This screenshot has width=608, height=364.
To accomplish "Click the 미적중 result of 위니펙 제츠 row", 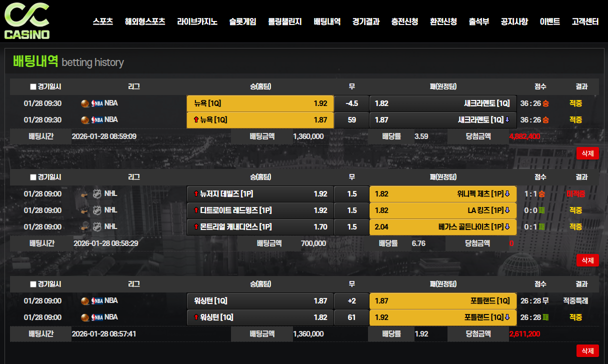I will tap(575, 194).
